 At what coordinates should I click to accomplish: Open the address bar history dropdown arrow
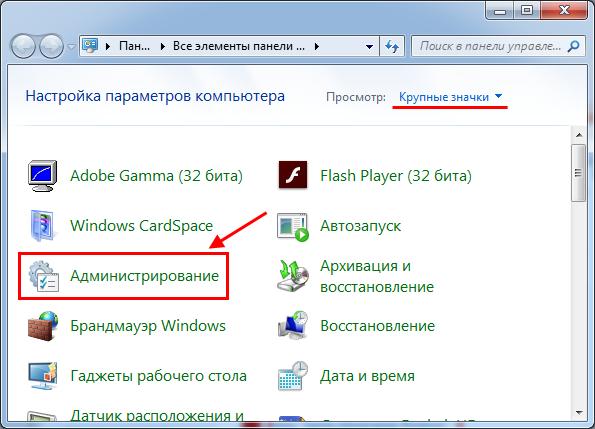pos(369,47)
